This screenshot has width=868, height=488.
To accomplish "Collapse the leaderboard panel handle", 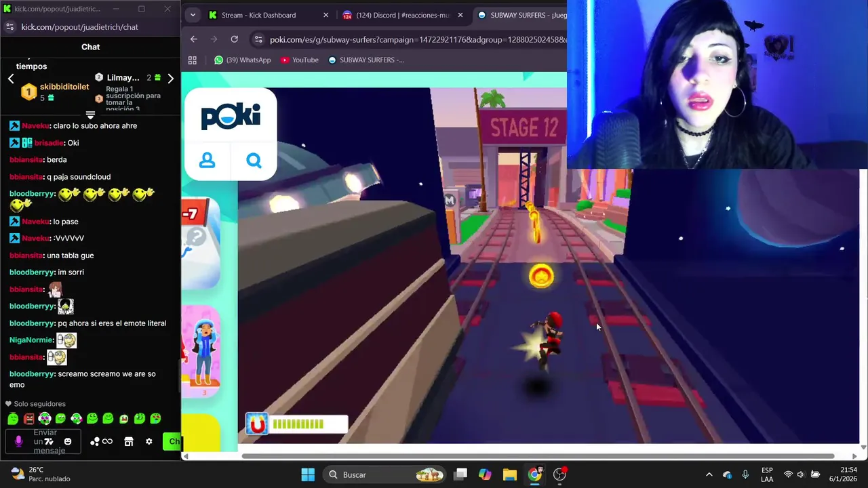I will pos(90,115).
